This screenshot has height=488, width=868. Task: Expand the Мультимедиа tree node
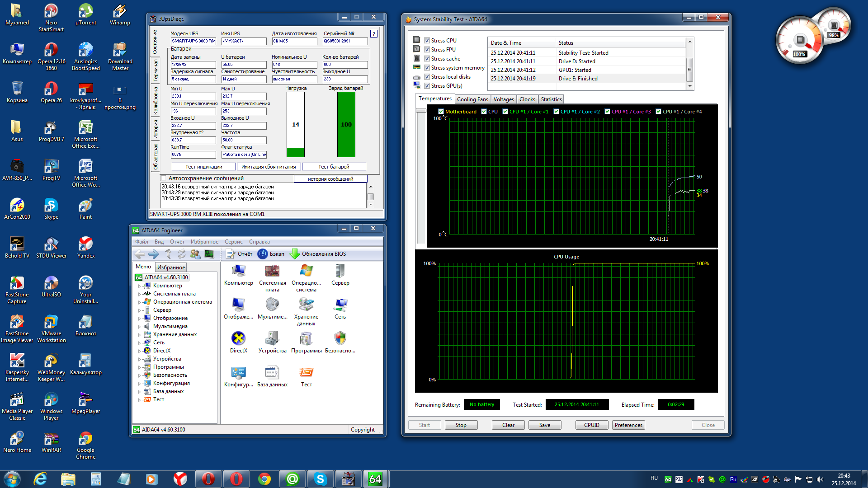pos(139,327)
